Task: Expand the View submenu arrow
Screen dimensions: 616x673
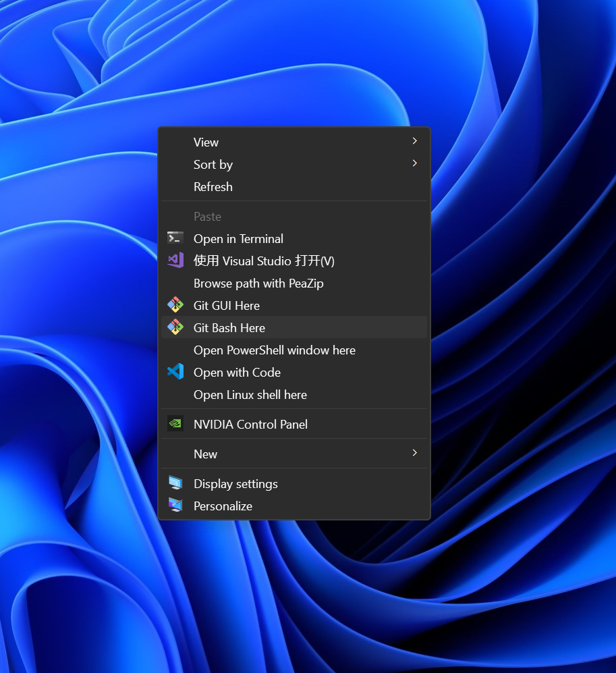Action: (414, 141)
